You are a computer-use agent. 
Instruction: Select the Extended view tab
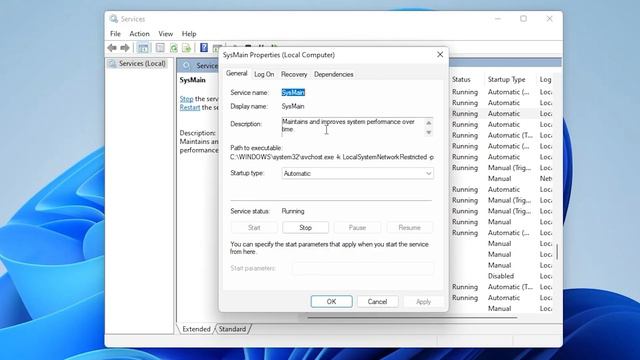point(196,329)
